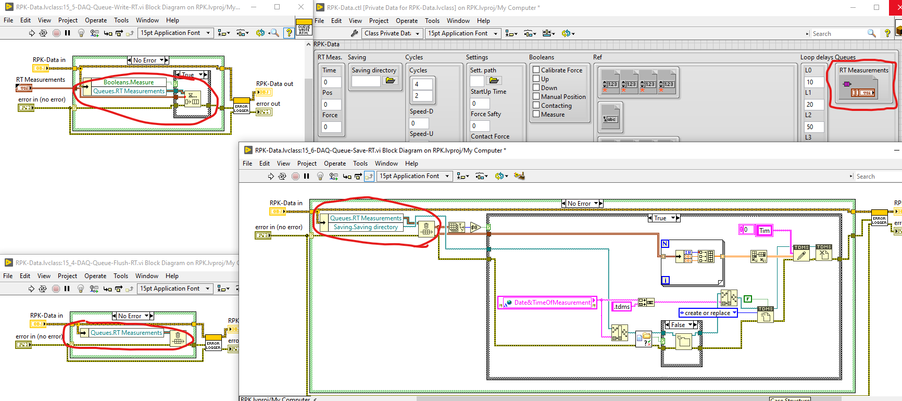
Task: Click Pause button in Queue-Save-RT toolbar
Action: pyautogui.click(x=307, y=177)
